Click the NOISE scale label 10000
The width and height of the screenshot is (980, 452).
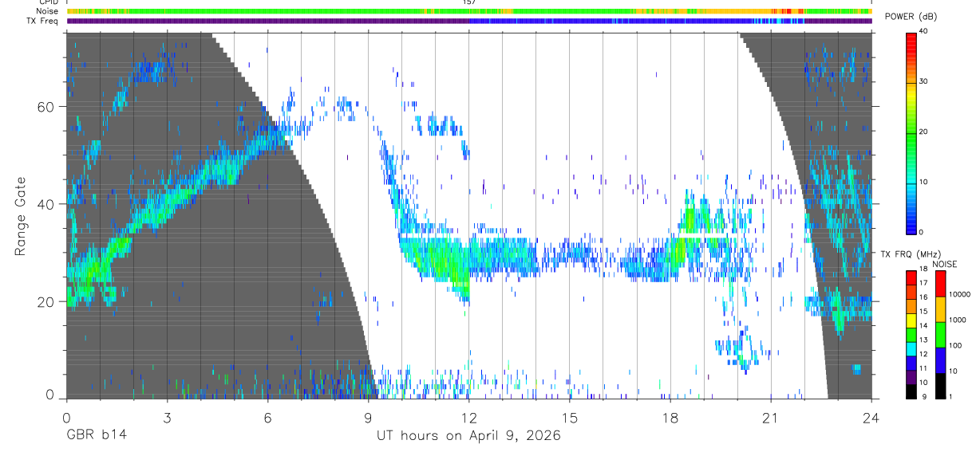[x=960, y=294]
